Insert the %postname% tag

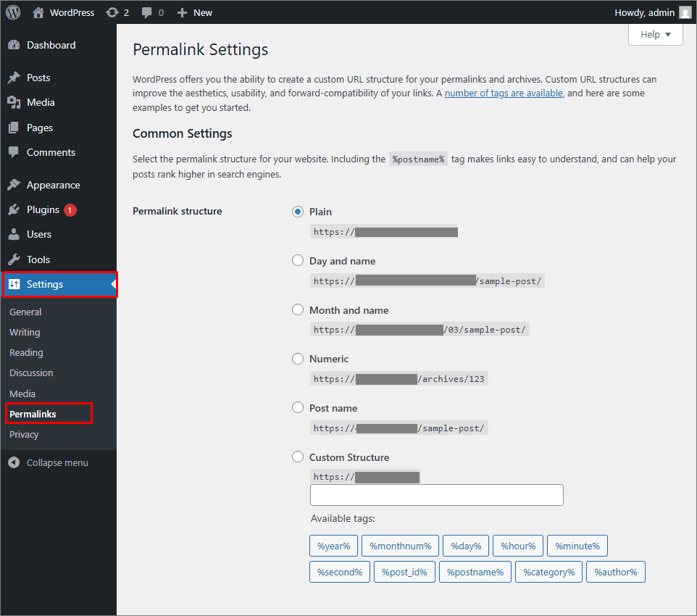coord(475,571)
